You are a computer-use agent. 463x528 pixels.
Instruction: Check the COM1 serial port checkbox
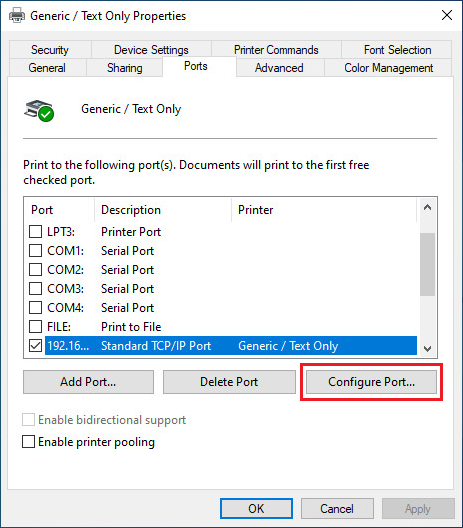click(x=35, y=251)
